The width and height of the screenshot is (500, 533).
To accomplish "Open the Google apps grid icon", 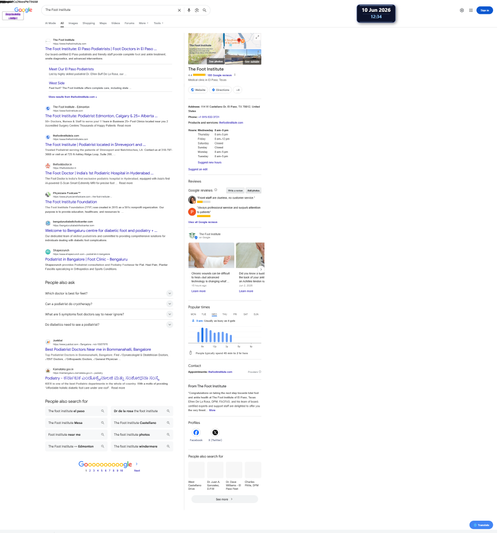I will [x=471, y=10].
